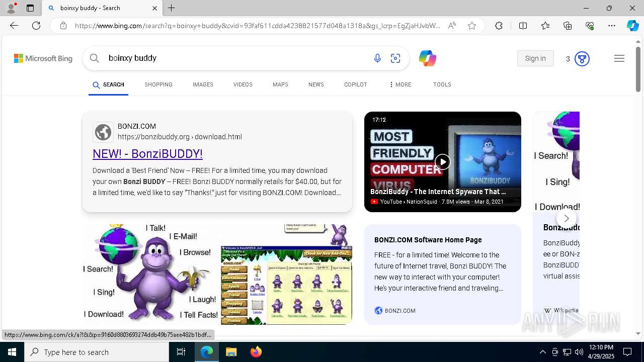Image resolution: width=644 pixels, height=362 pixels.
Task: Click the taskbar Type here to search box
Action: (x=97, y=352)
